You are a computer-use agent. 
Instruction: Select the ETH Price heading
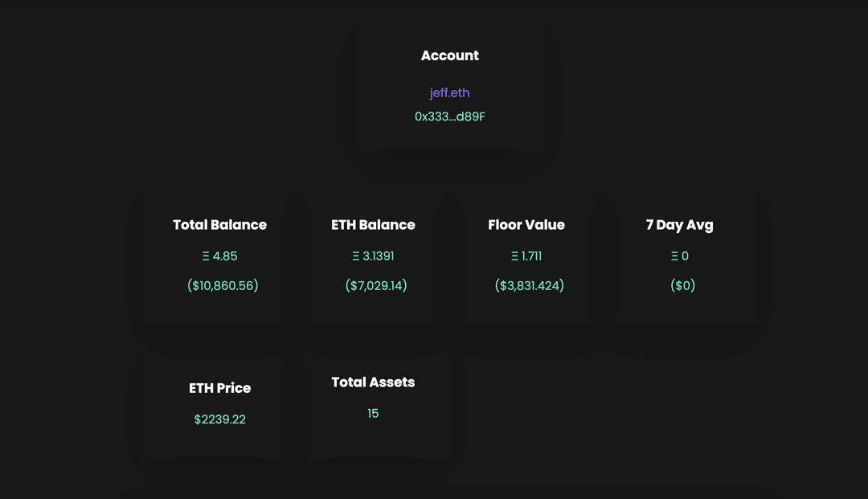tap(219, 388)
